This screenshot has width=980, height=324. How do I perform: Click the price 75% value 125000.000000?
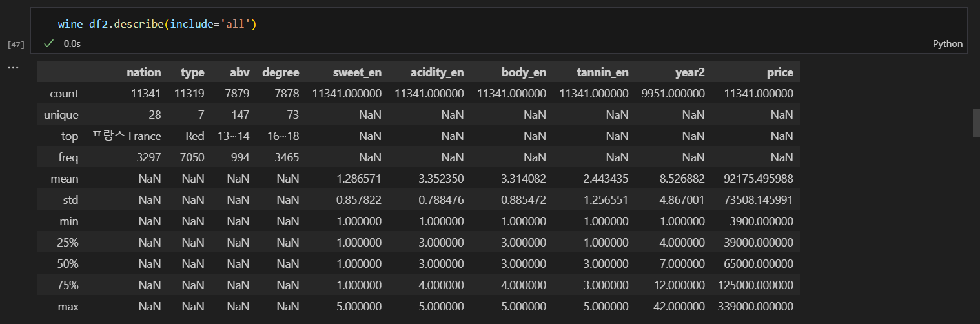point(756,285)
